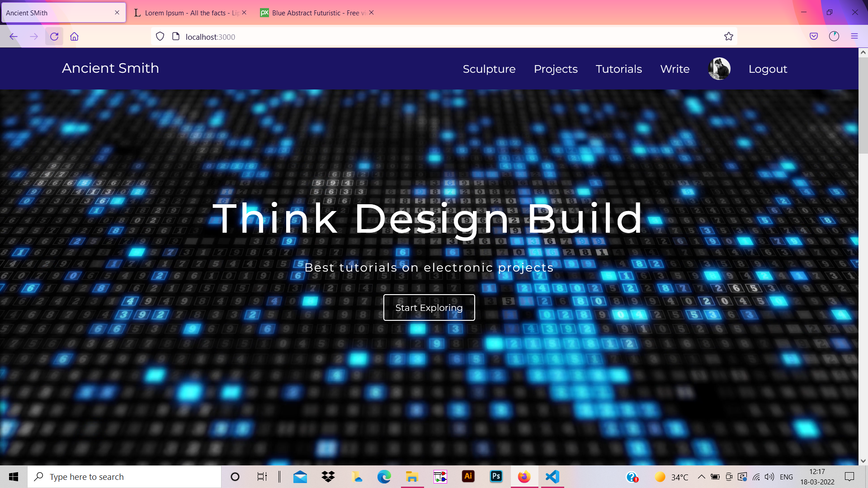This screenshot has width=868, height=488.
Task: Open the Windows Start menu
Action: pyautogui.click(x=14, y=477)
